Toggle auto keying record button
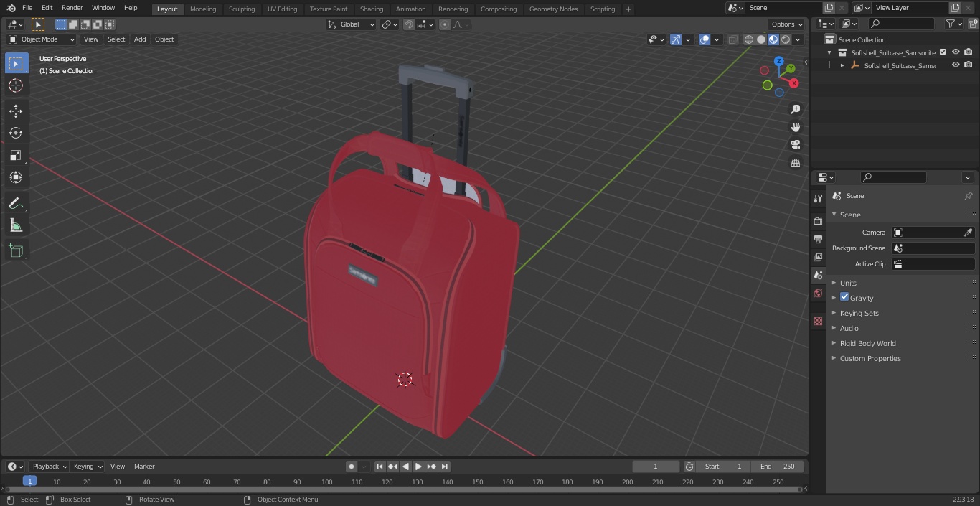 tap(352, 467)
